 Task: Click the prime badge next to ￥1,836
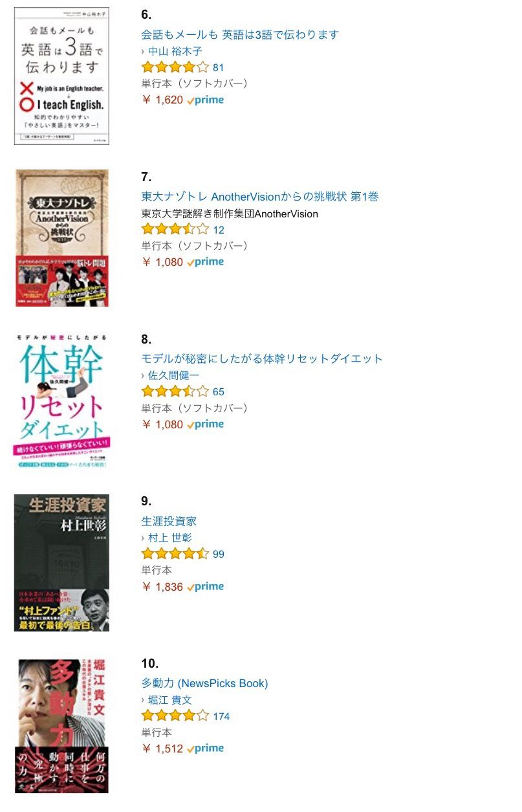coord(206,587)
